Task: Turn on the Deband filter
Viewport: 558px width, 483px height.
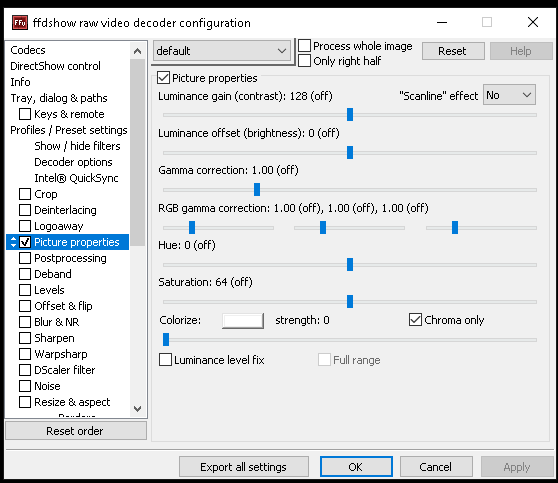Action: pyautogui.click(x=25, y=274)
